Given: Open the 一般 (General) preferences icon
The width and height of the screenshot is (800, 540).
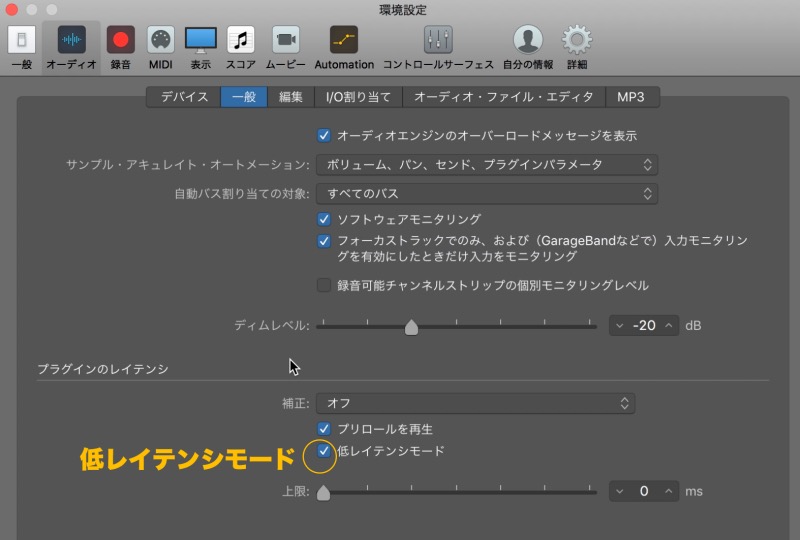Looking at the screenshot, I should coord(21,40).
